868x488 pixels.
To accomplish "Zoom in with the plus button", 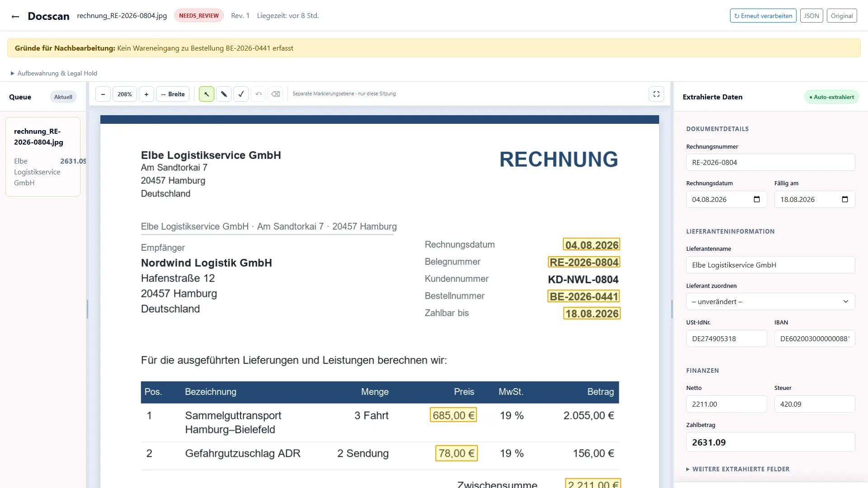I will tap(146, 94).
